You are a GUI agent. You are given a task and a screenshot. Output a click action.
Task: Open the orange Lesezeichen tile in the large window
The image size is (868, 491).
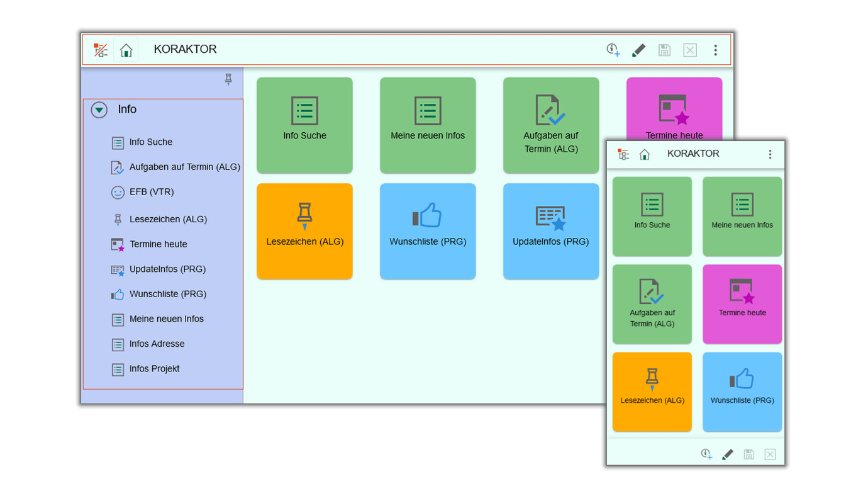click(304, 231)
